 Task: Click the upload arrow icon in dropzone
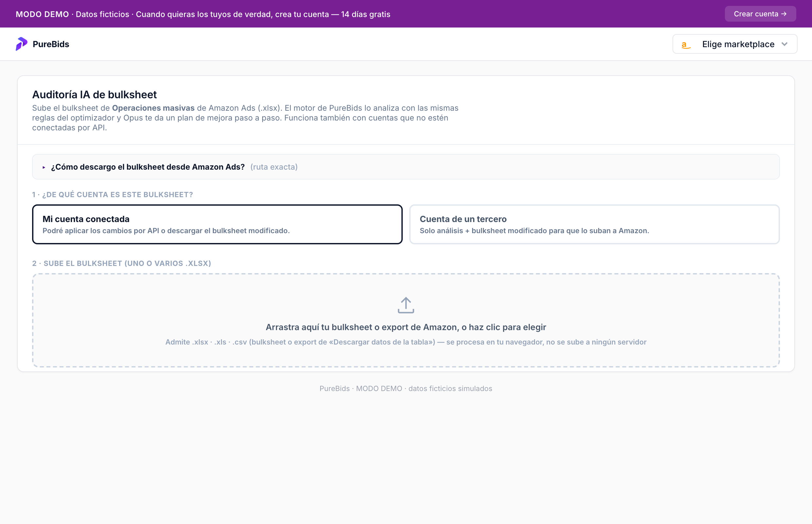tap(406, 305)
